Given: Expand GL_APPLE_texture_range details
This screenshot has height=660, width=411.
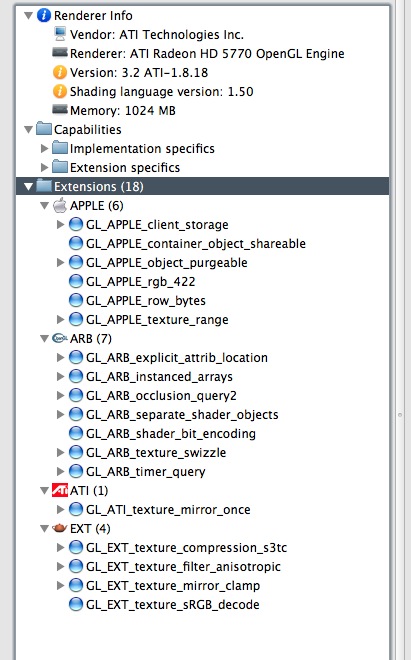Looking at the screenshot, I should [61, 319].
